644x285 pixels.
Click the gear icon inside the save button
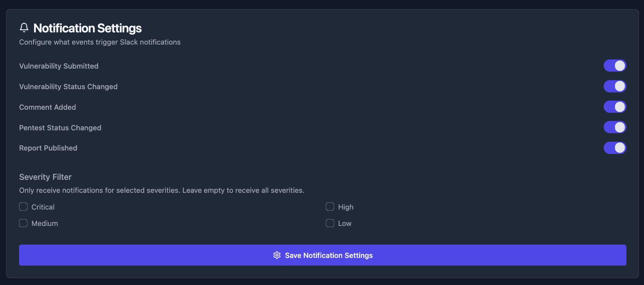click(277, 255)
